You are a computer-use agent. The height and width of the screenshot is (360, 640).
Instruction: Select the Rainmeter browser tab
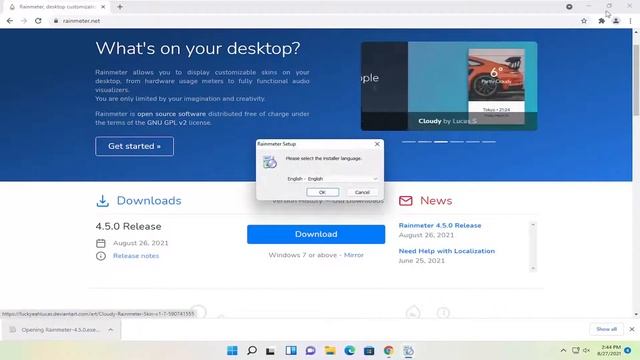point(57,7)
